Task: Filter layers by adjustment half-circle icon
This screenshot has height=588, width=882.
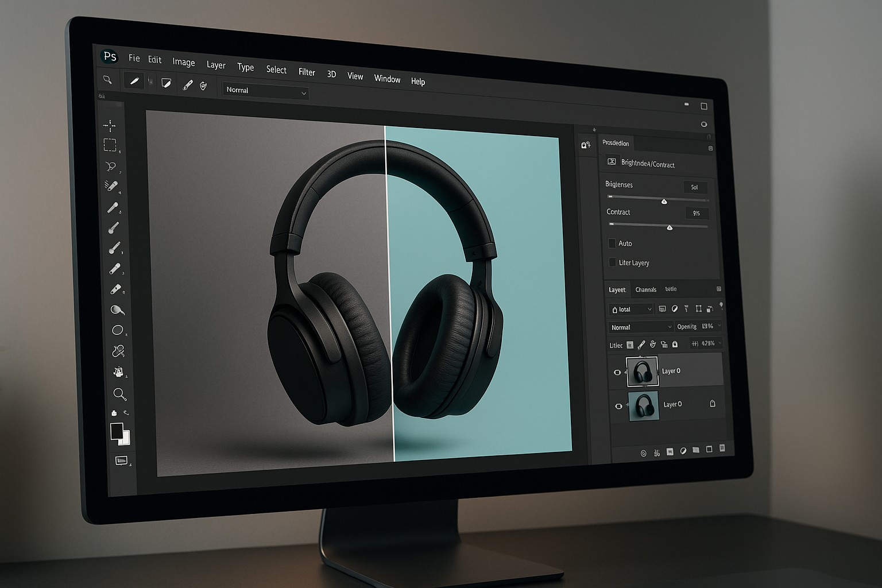Action: point(675,309)
